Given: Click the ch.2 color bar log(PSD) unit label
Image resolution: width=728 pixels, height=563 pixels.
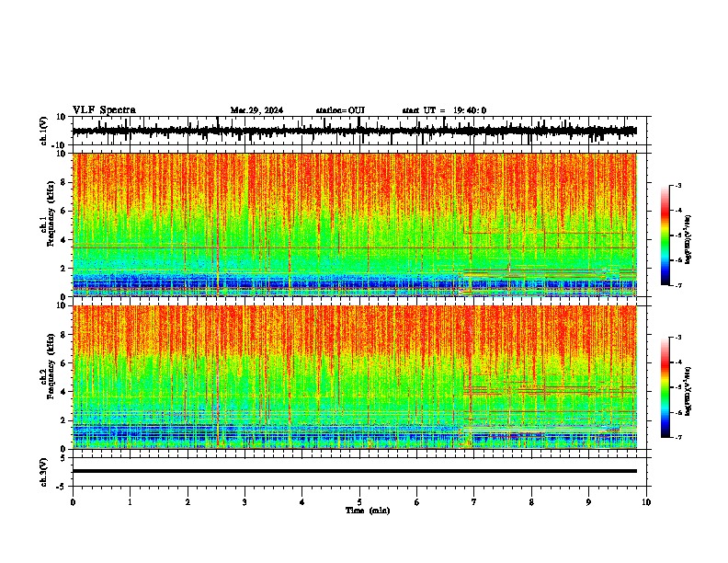Looking at the screenshot, I should (x=688, y=392).
